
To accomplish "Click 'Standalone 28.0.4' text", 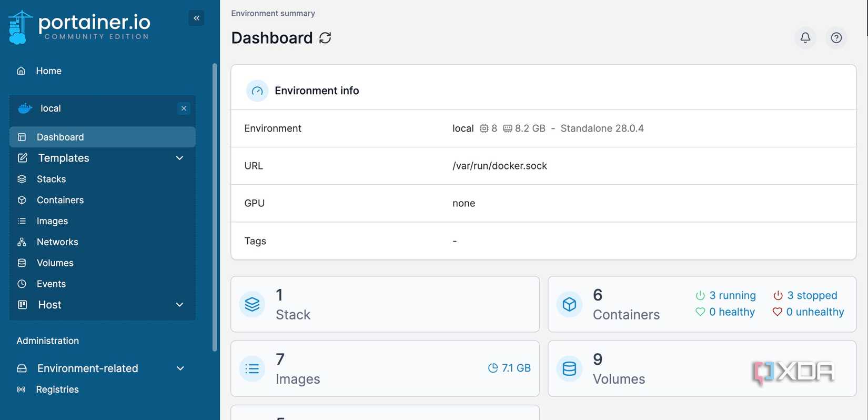I will pyautogui.click(x=602, y=128).
